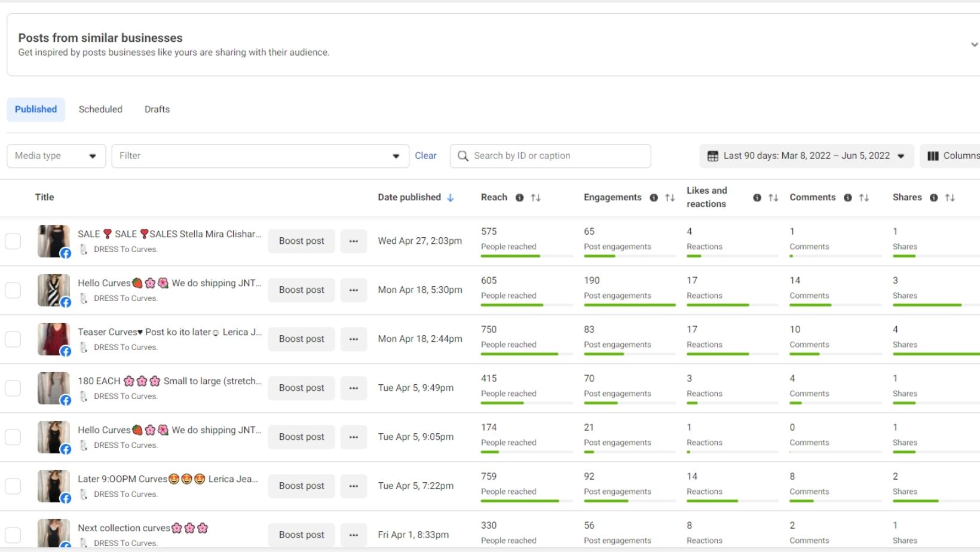Sort by Likes and reactions arrows
This screenshot has height=552, width=980.
[773, 198]
